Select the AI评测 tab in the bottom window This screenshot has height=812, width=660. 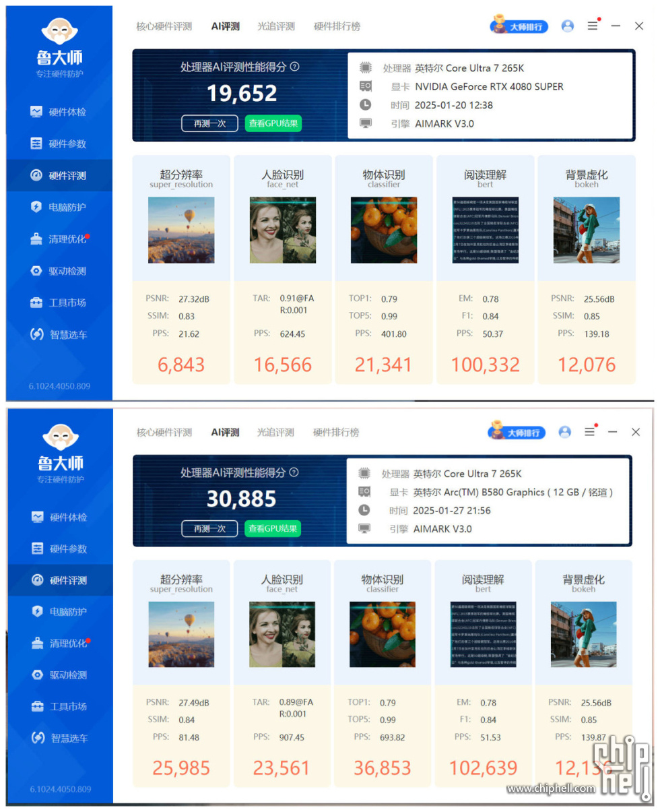[x=225, y=432]
